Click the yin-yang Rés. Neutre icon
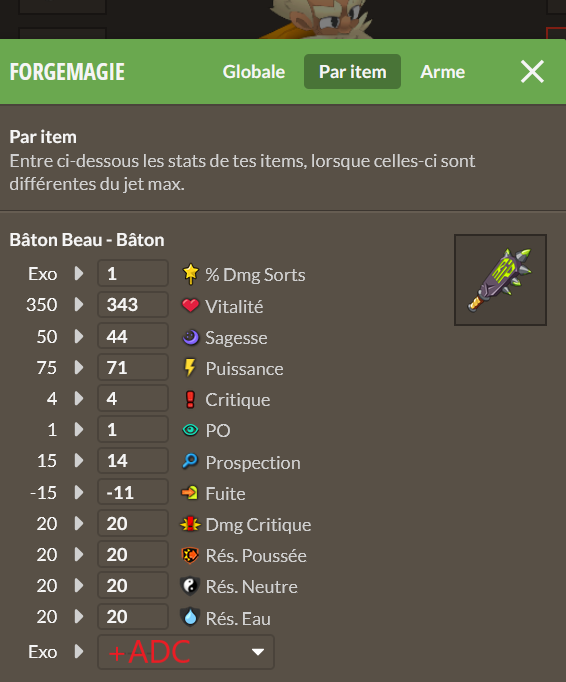Image resolution: width=566 pixels, height=682 pixels. (190, 586)
